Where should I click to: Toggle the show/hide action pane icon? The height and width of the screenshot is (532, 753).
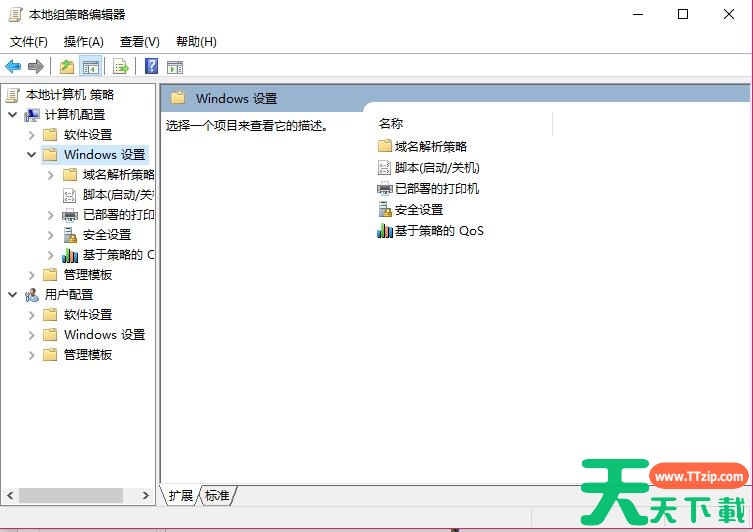pos(175,67)
